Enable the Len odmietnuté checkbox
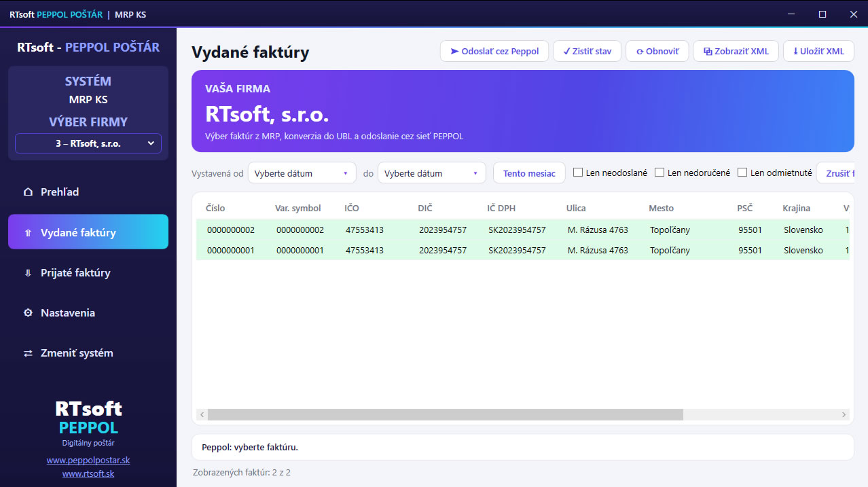The width and height of the screenshot is (868, 487). (x=742, y=173)
